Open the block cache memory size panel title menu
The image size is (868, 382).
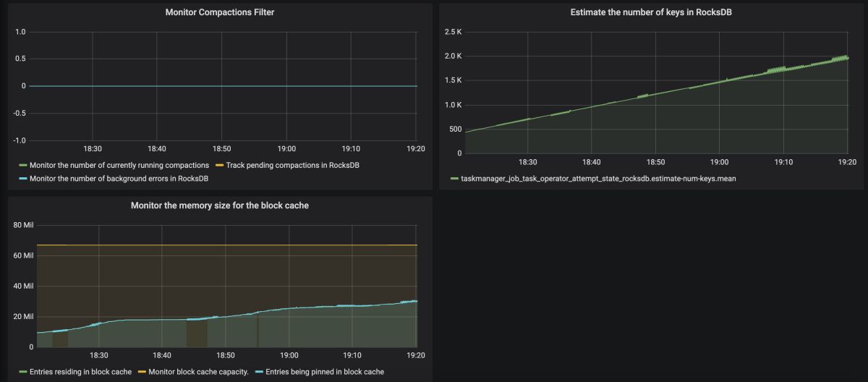[x=220, y=205]
